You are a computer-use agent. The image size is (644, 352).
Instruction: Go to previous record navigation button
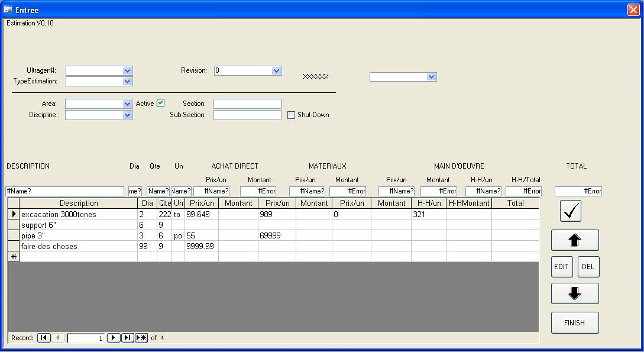tap(58, 338)
